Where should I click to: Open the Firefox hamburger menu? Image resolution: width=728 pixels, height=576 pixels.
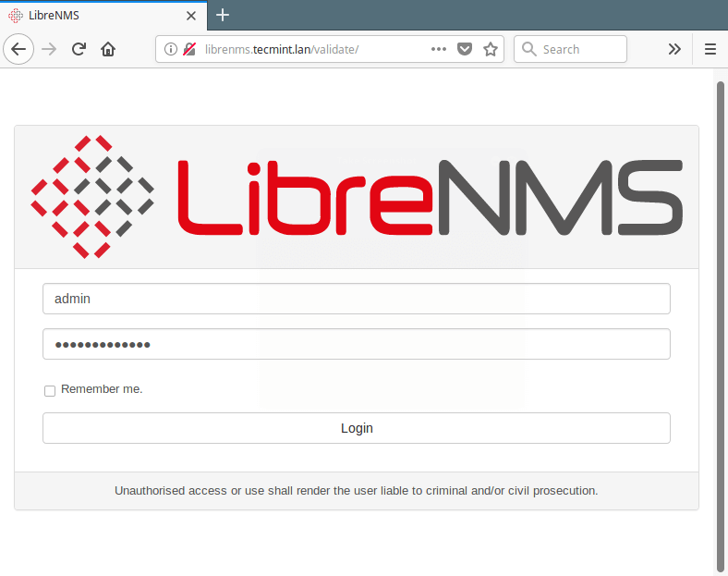pyautogui.click(x=710, y=49)
